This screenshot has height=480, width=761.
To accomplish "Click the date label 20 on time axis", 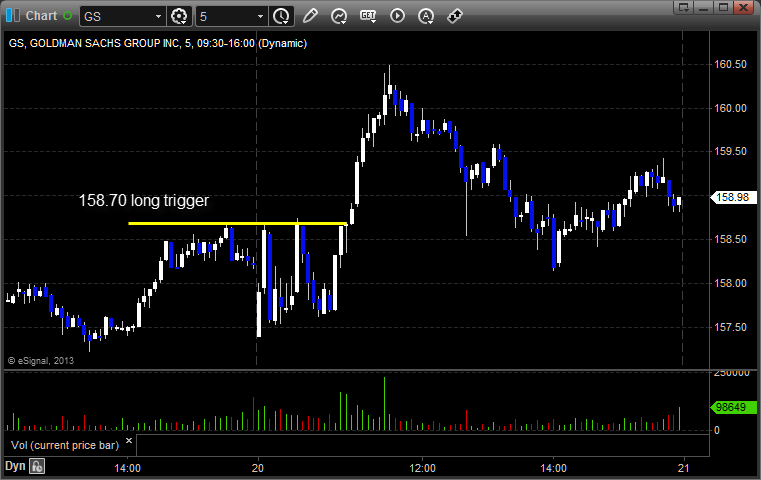I will point(258,468).
